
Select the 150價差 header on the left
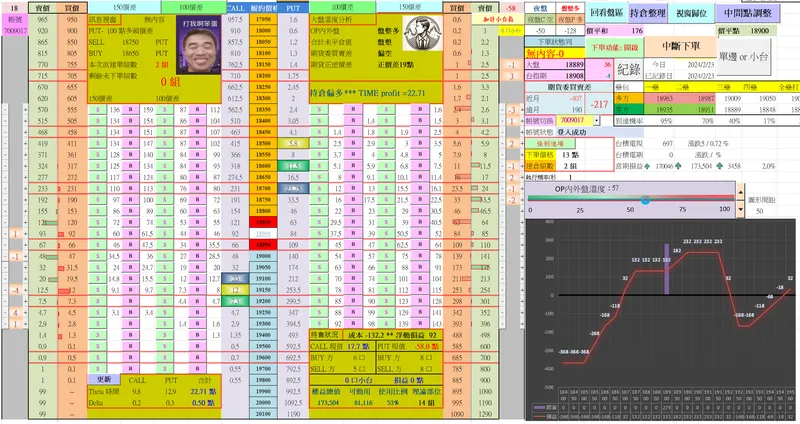pos(124,7)
